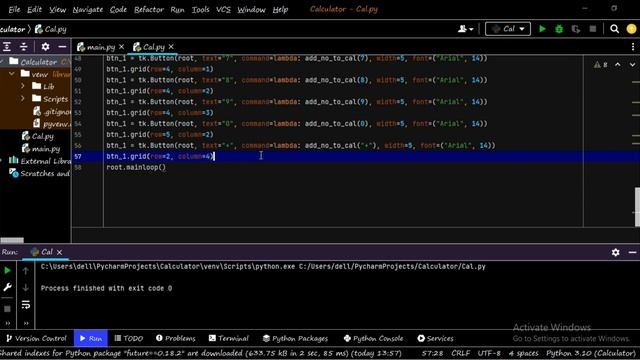Go to next highlighted error arrow
The image size is (640, 360).
[632, 65]
